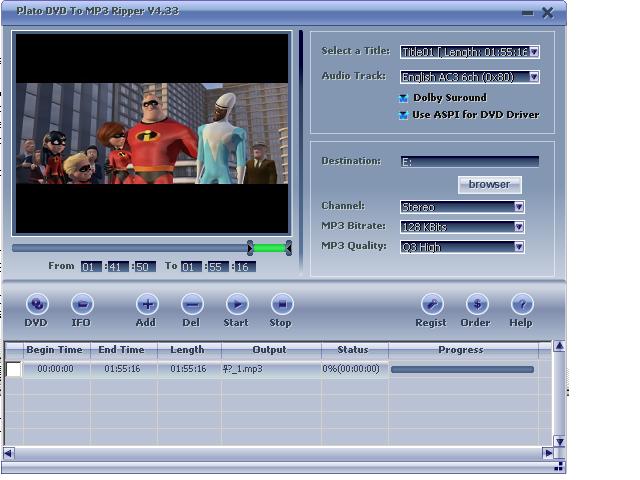Click the end marker on the timeline slider

click(x=289, y=248)
